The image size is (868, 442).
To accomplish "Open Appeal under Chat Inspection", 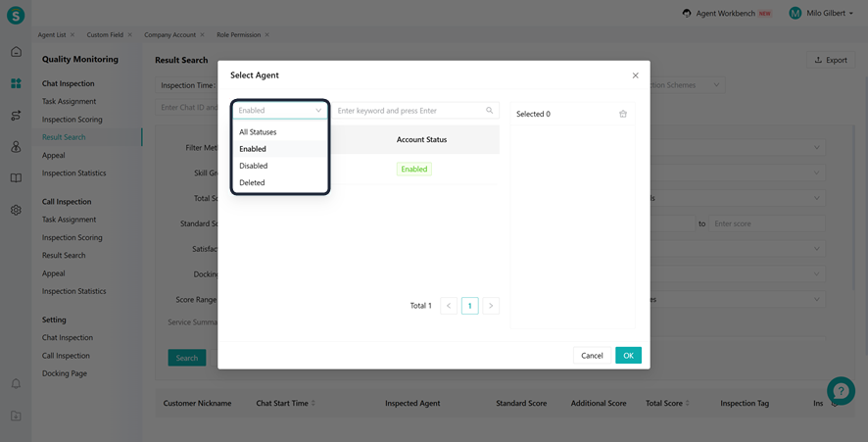I will [53, 155].
